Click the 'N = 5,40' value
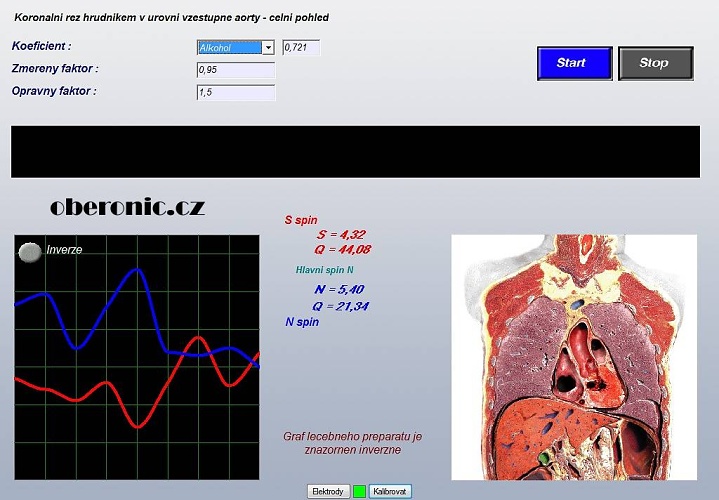The height and width of the screenshot is (500, 719). (339, 289)
